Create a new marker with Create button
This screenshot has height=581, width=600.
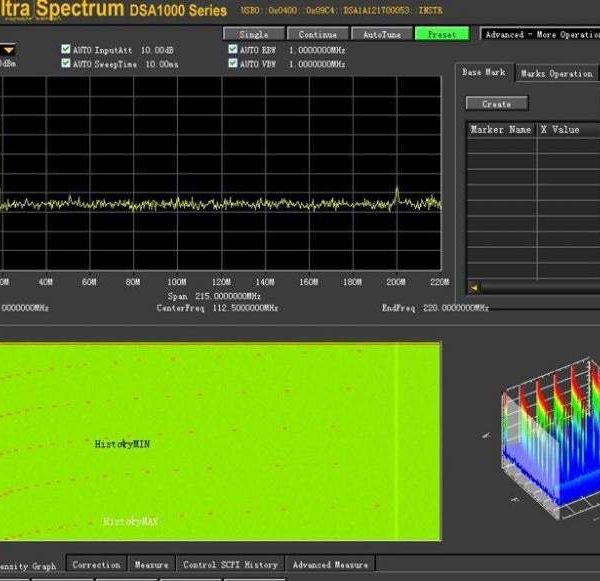497,103
